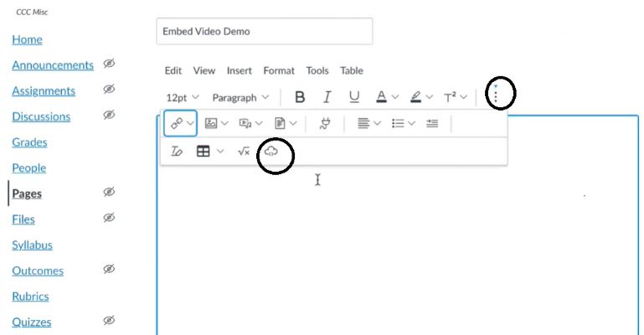Image resolution: width=644 pixels, height=335 pixels.
Task: Open the Announcements link
Action: tap(53, 64)
